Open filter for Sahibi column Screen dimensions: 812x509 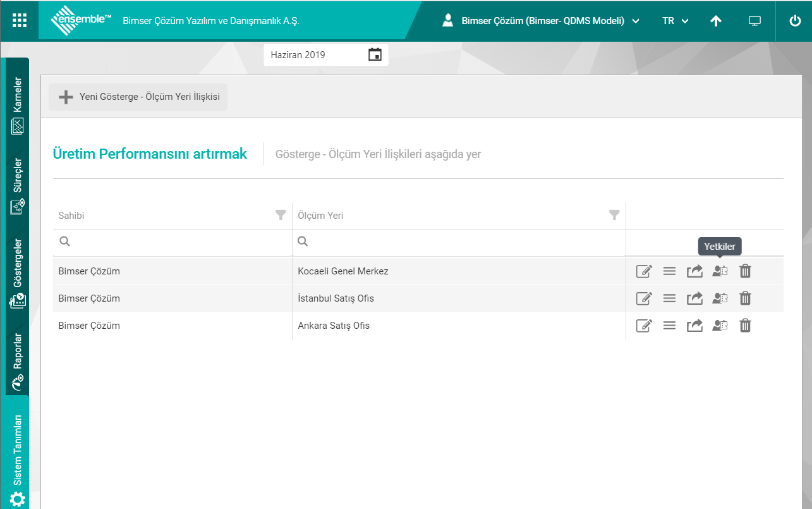tap(281, 215)
